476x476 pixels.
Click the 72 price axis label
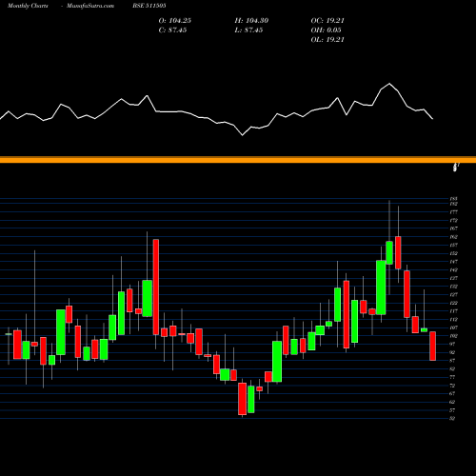pyautogui.click(x=452, y=386)
